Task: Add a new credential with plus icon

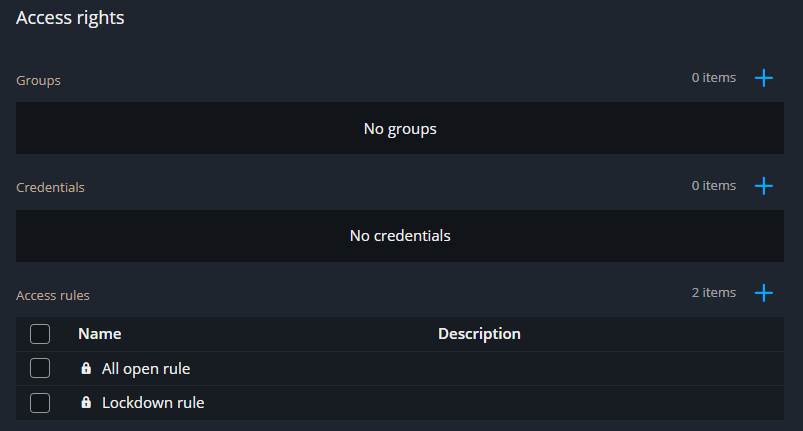Action: pos(764,186)
